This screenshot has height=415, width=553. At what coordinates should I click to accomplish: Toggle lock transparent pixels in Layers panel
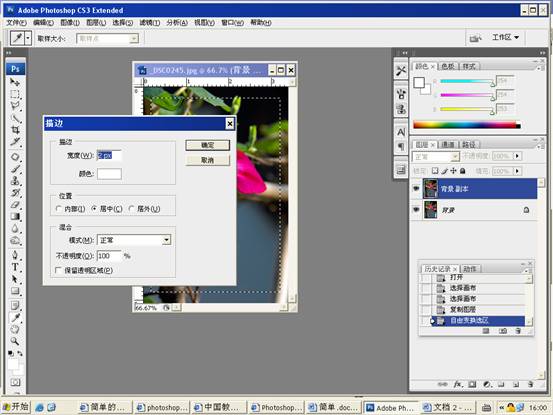pos(435,171)
